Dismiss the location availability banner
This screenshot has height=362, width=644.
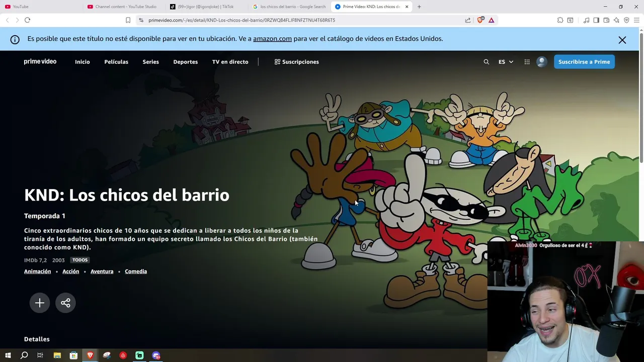pos(622,40)
